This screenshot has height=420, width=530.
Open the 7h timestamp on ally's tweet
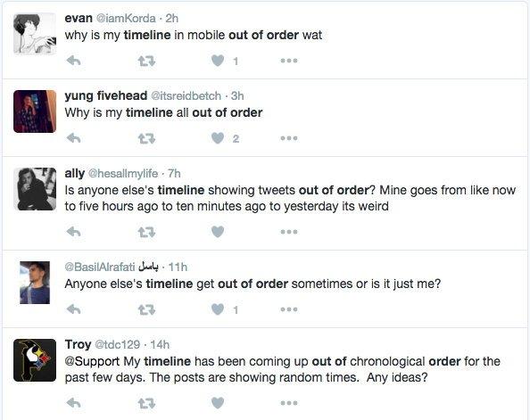pos(174,173)
